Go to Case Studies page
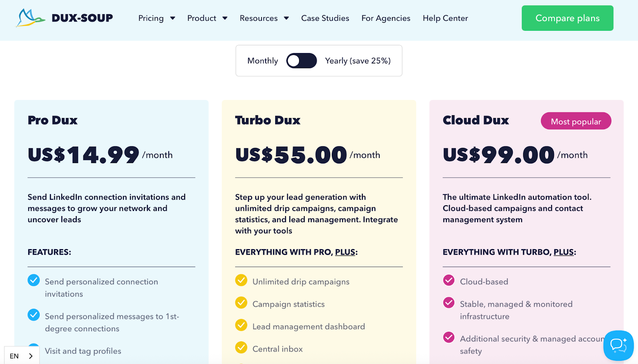Screen dimensions: 638x364 325,18
